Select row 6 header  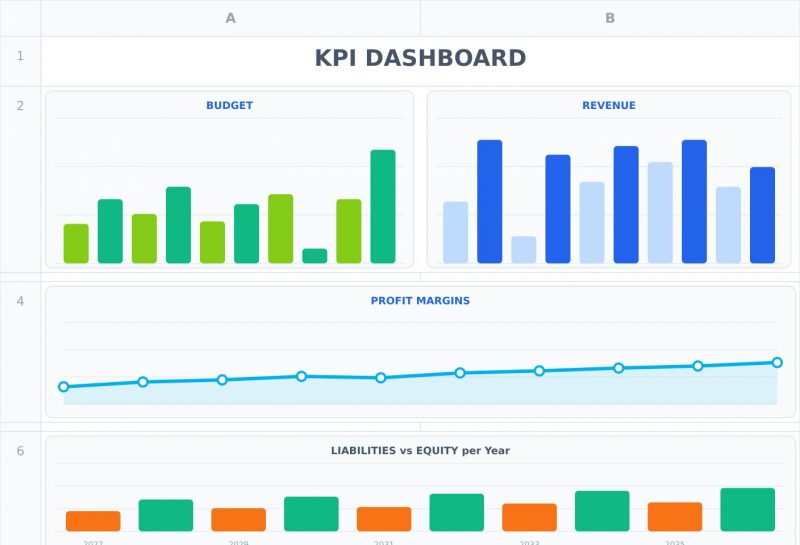[x=20, y=488]
